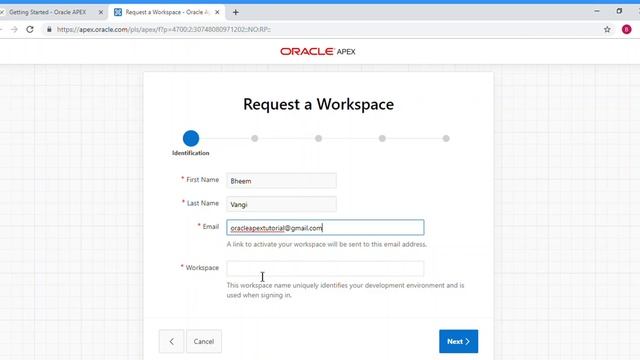Click the Workspace field label

pos(202,268)
